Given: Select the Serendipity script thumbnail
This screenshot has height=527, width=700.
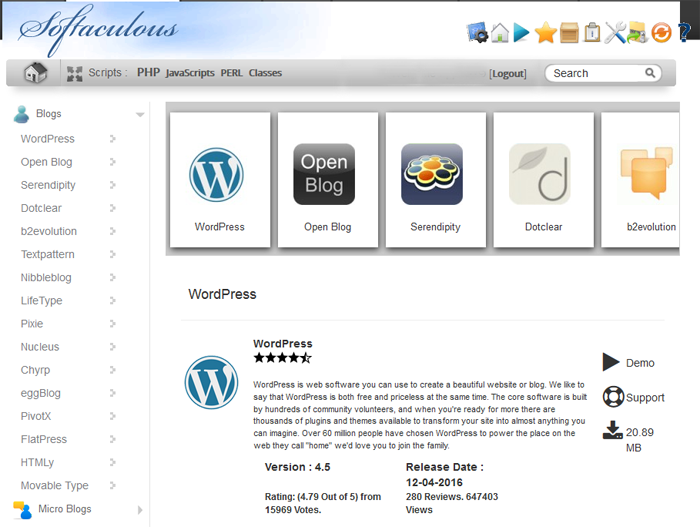Looking at the screenshot, I should coord(435,180).
